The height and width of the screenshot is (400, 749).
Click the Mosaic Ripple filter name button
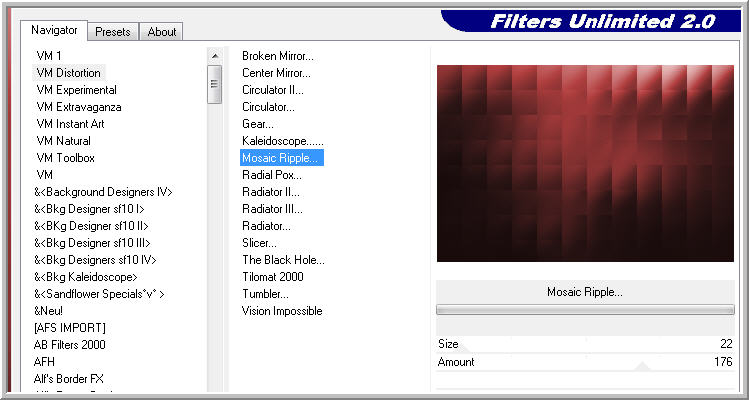click(x=585, y=292)
